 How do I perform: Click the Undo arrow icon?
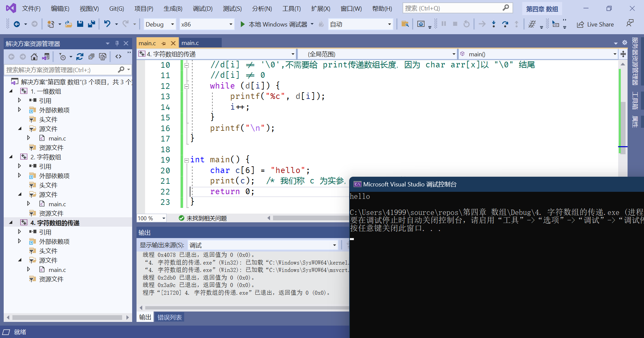click(x=107, y=24)
